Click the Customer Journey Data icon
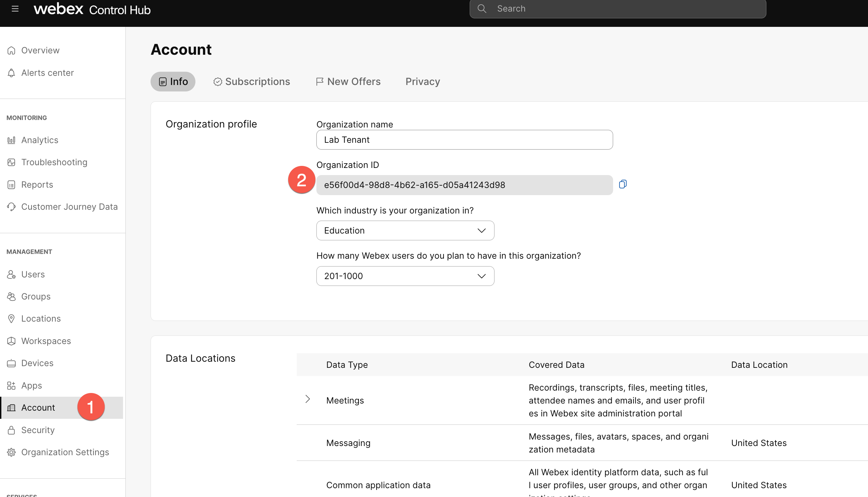Screen dimensions: 868x497 pyautogui.click(x=11, y=207)
